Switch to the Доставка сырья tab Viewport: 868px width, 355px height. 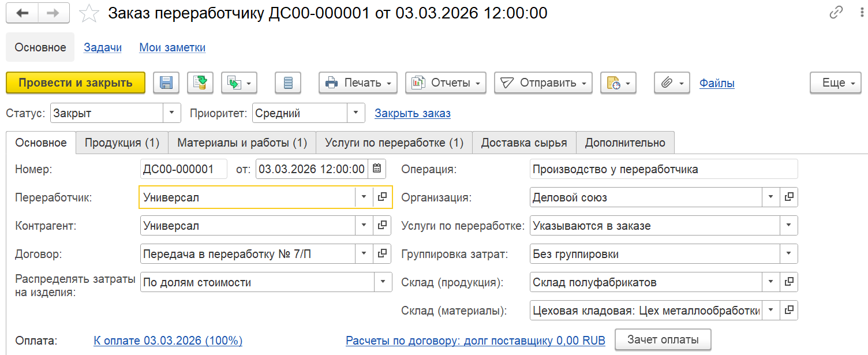click(524, 143)
